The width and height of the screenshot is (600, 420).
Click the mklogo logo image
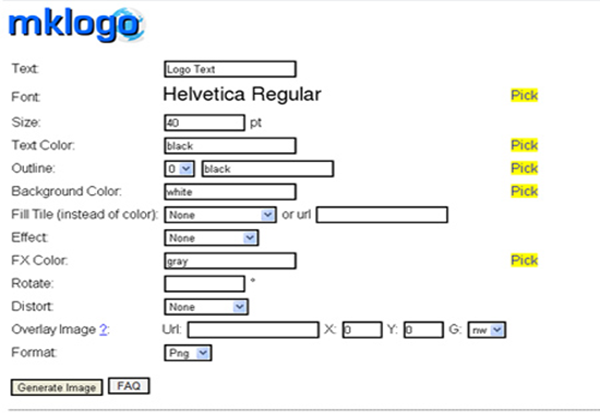(77, 25)
